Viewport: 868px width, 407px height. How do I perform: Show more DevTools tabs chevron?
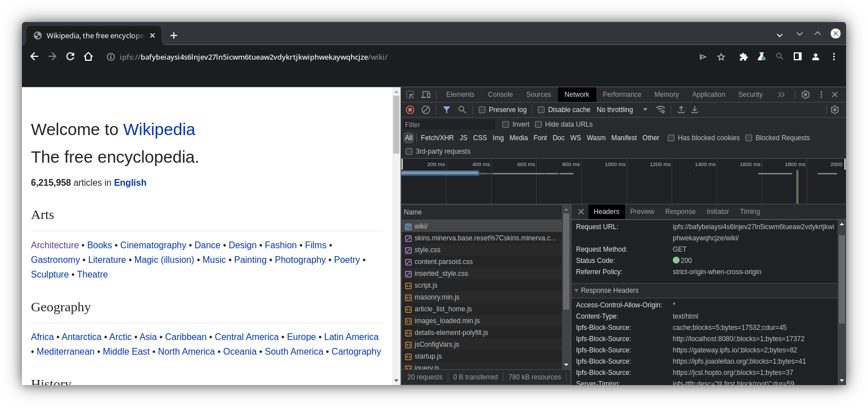coord(781,95)
